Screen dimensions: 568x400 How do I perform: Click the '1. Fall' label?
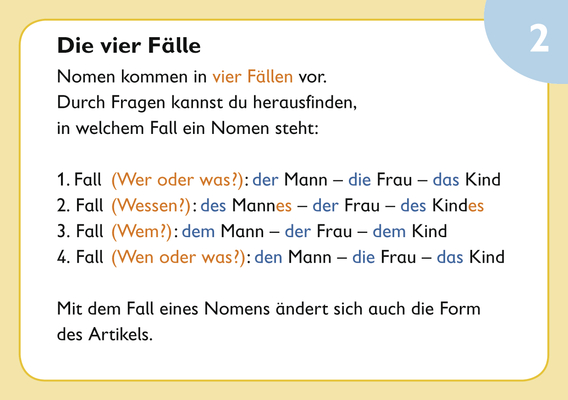[x=79, y=180]
